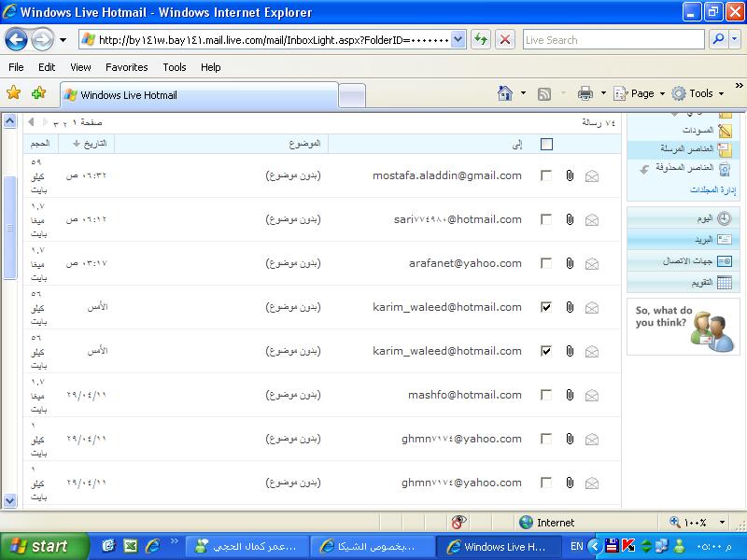Click the popup blocker icon in status bar

pos(458,522)
